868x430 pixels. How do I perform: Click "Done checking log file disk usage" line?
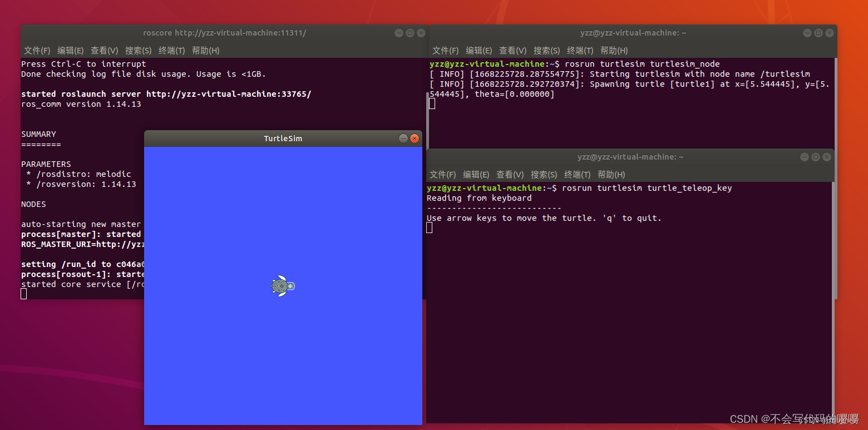144,74
